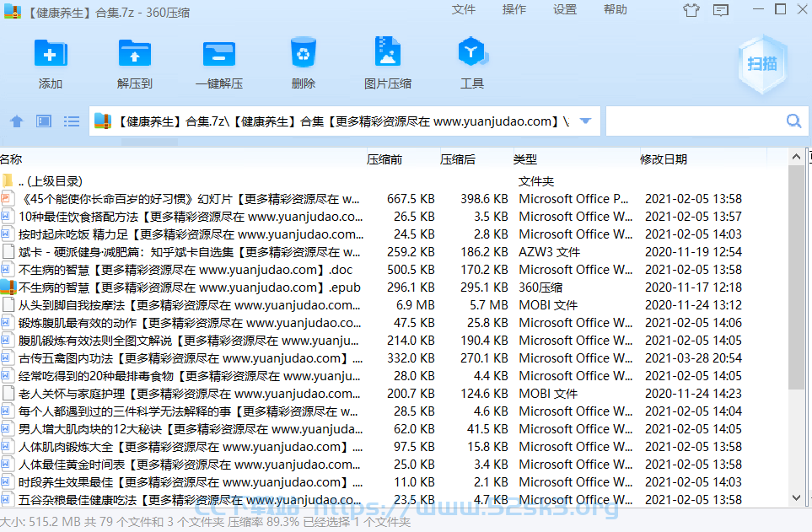Click the 解压到 (Extract to) icon

[135, 53]
